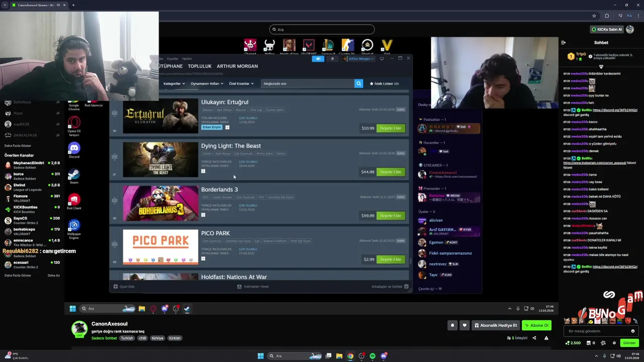Show hidden tray icons chevron
This screenshot has width=644, height=362.
pyautogui.click(x=595, y=356)
